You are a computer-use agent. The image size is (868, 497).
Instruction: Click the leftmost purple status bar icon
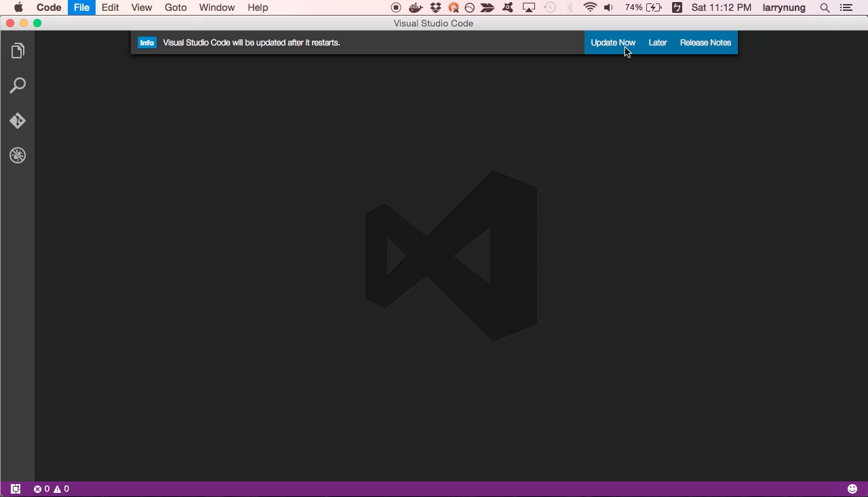[x=16, y=489]
